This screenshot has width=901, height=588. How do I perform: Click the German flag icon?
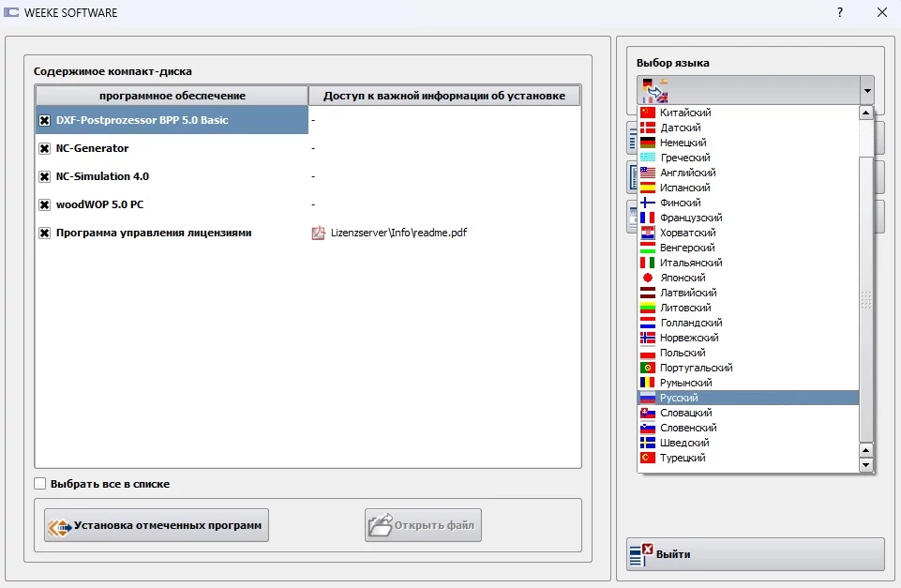click(x=648, y=143)
